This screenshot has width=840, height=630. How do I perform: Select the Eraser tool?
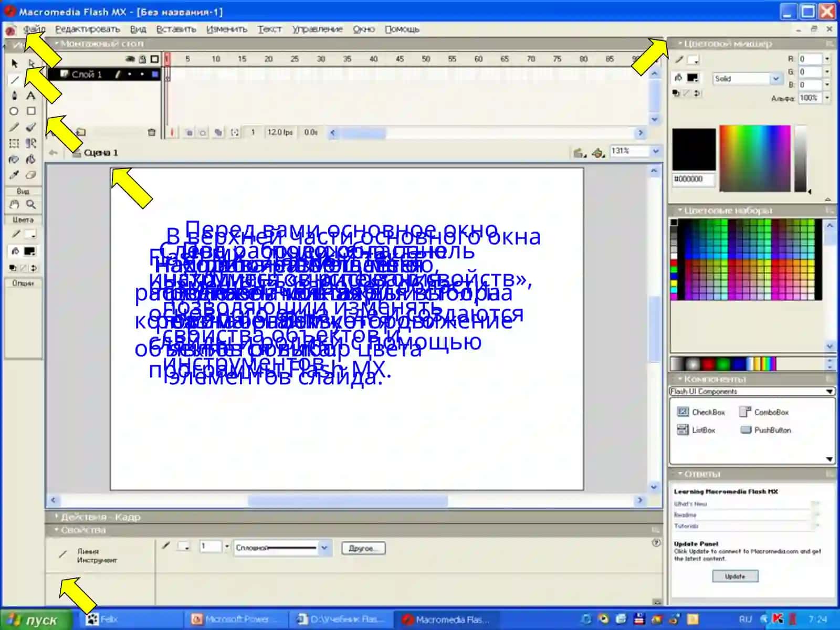click(31, 175)
